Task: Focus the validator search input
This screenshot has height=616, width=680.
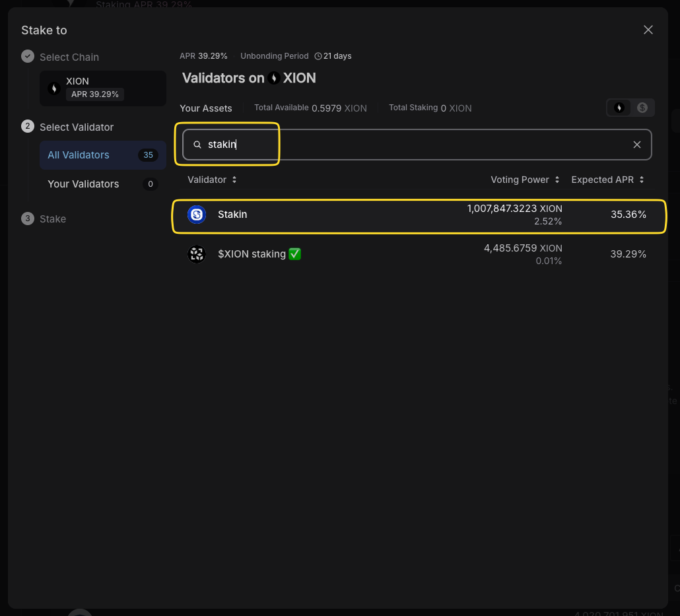Action: click(417, 145)
